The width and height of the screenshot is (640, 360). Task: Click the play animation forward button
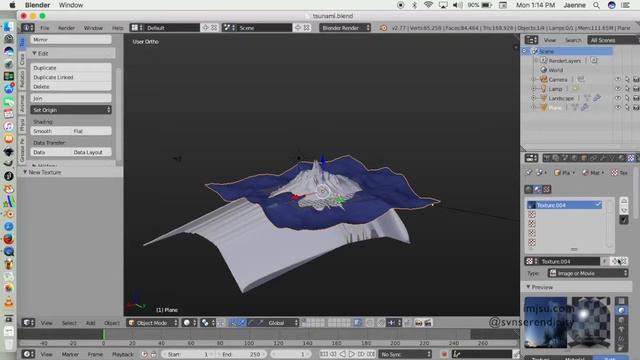pyautogui.click(x=351, y=354)
